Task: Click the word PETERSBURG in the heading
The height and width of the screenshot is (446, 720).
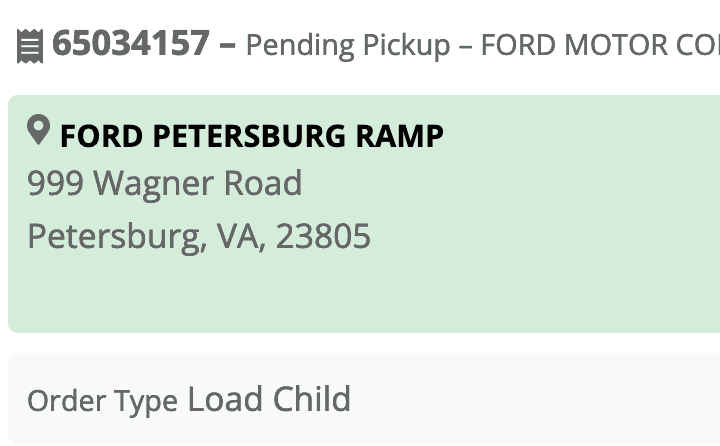Action: [x=251, y=135]
